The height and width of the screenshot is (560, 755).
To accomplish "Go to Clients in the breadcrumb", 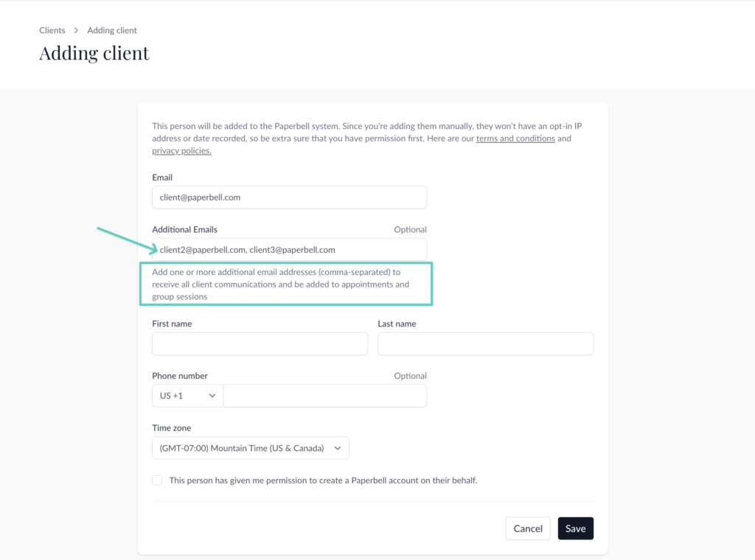I will (x=52, y=30).
